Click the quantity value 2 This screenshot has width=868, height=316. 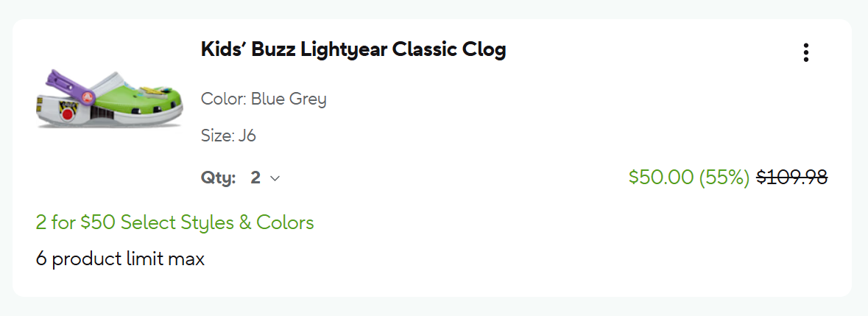click(255, 178)
